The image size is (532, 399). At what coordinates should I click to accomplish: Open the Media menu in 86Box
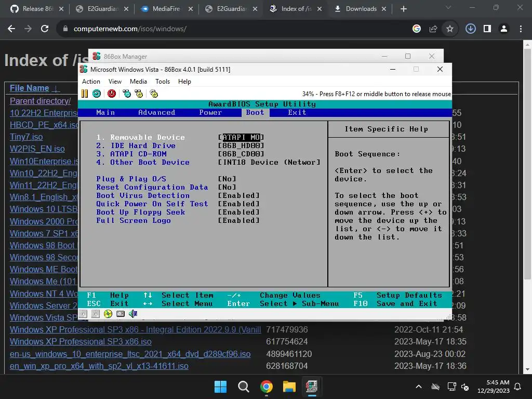(138, 82)
